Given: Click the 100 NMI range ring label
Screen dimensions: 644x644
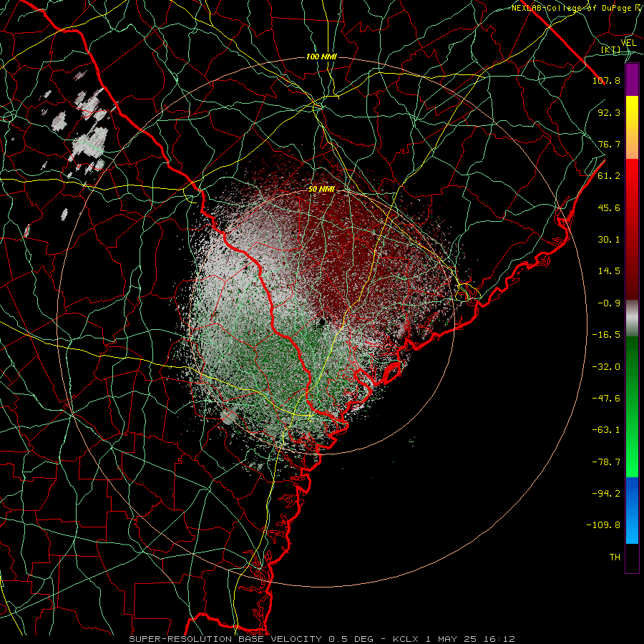Looking at the screenshot, I should click(x=321, y=57).
